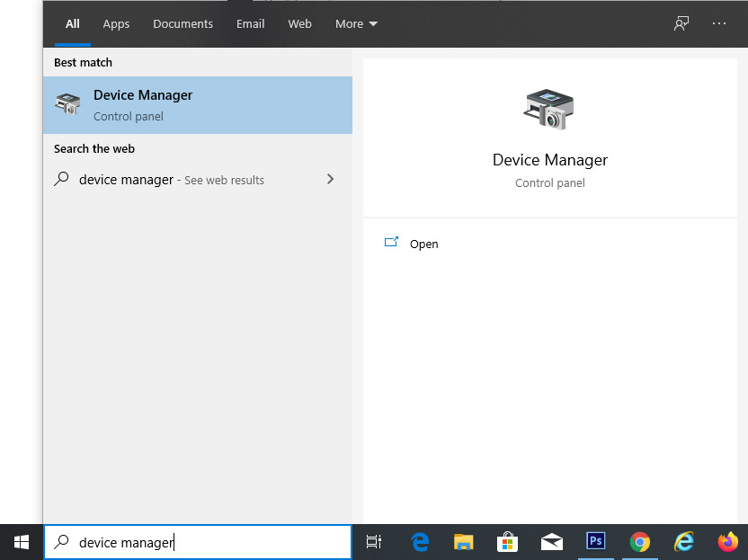Image resolution: width=748 pixels, height=560 pixels.
Task: Switch to the Email search tab
Action: (x=250, y=23)
